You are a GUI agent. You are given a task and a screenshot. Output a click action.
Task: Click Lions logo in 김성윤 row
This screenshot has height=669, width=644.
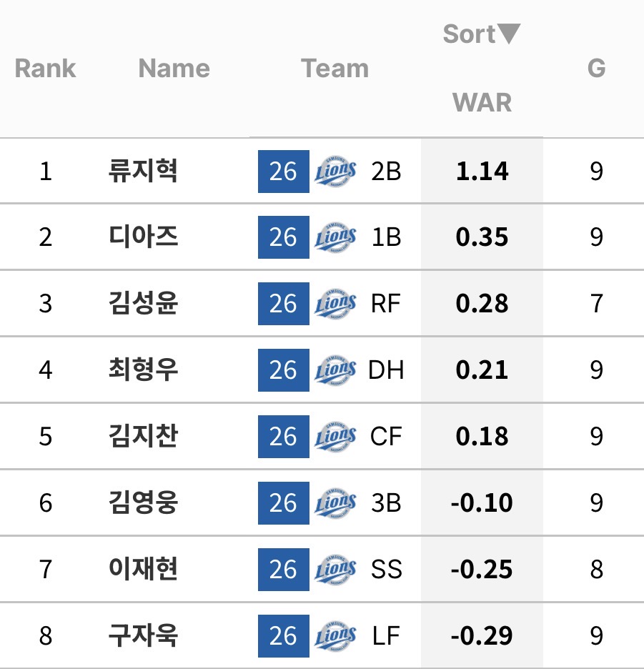[x=335, y=304]
